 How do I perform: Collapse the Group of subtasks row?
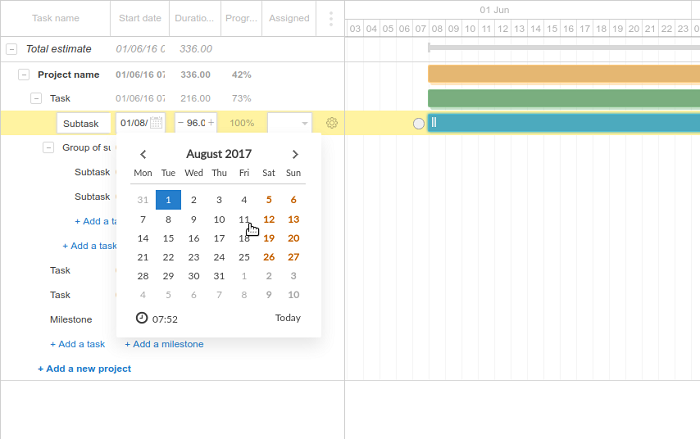(x=48, y=147)
